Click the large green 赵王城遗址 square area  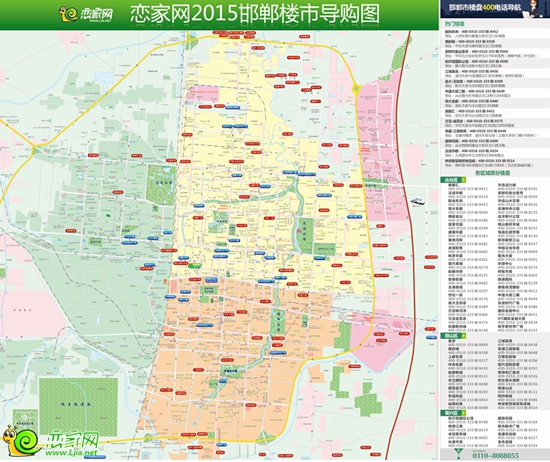pyautogui.click(x=78, y=407)
